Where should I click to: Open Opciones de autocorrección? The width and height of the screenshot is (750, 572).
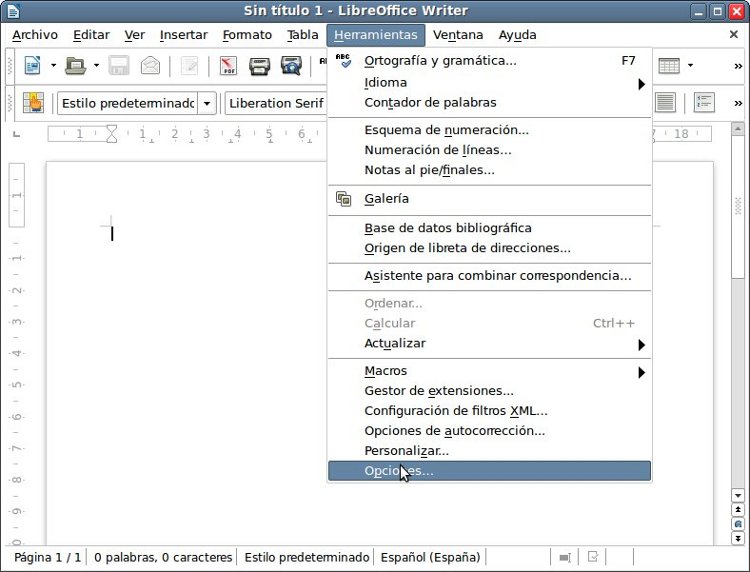point(489,431)
